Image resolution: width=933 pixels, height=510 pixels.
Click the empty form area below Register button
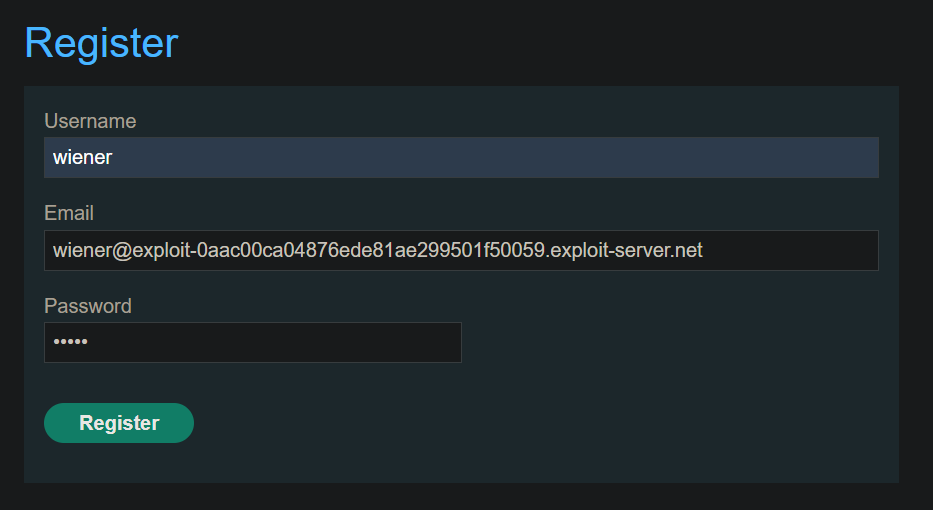click(x=461, y=463)
